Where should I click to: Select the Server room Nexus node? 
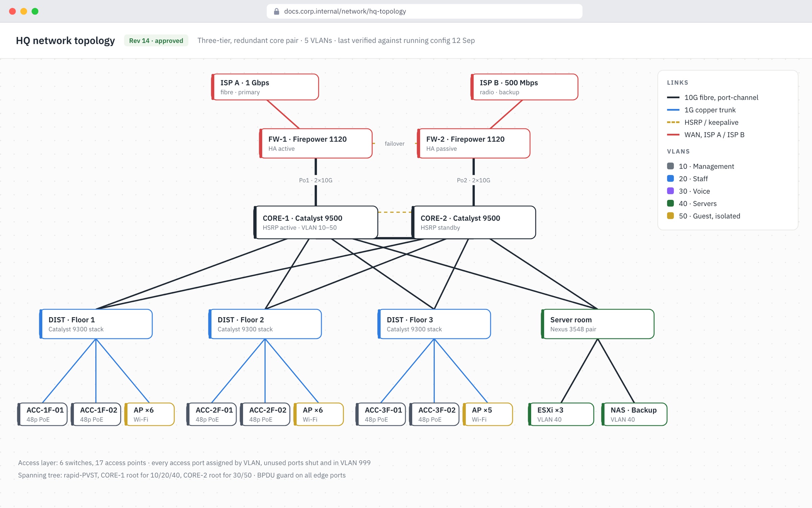[597, 324]
